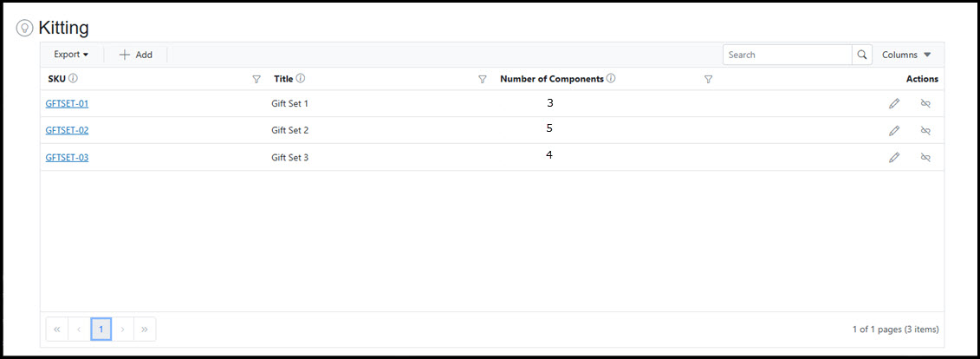The width and height of the screenshot is (980, 359).
Task: Show info for Number of Components column
Action: tap(611, 79)
